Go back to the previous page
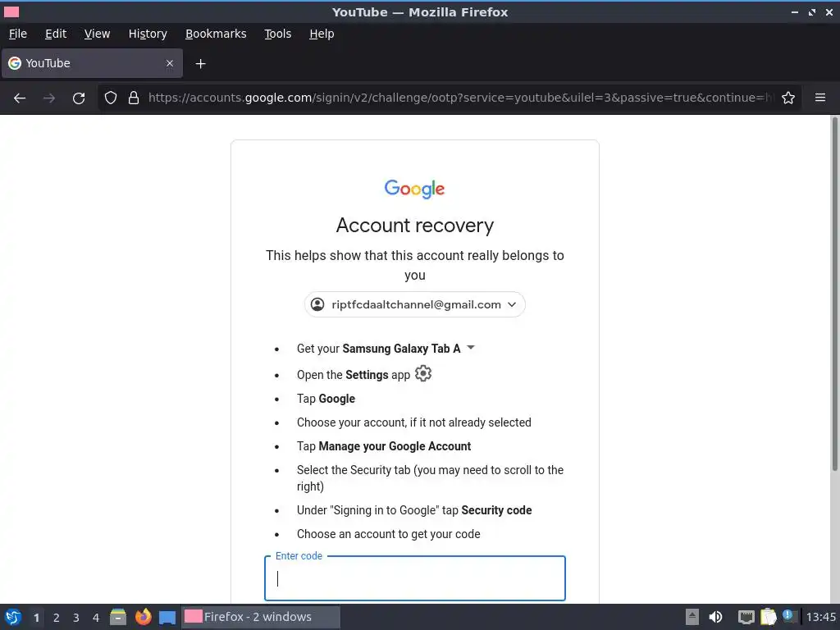 [x=20, y=98]
